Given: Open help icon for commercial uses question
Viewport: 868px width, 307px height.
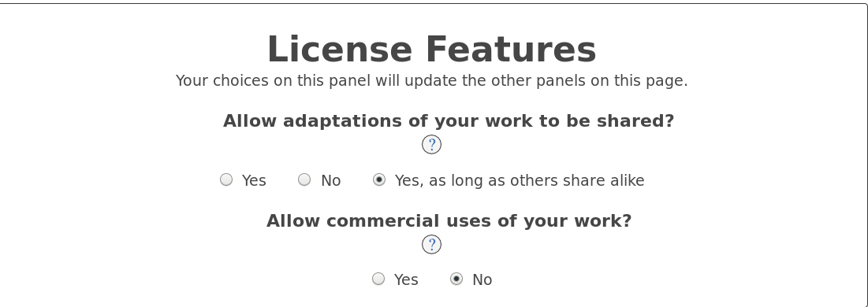Looking at the screenshot, I should (431, 244).
